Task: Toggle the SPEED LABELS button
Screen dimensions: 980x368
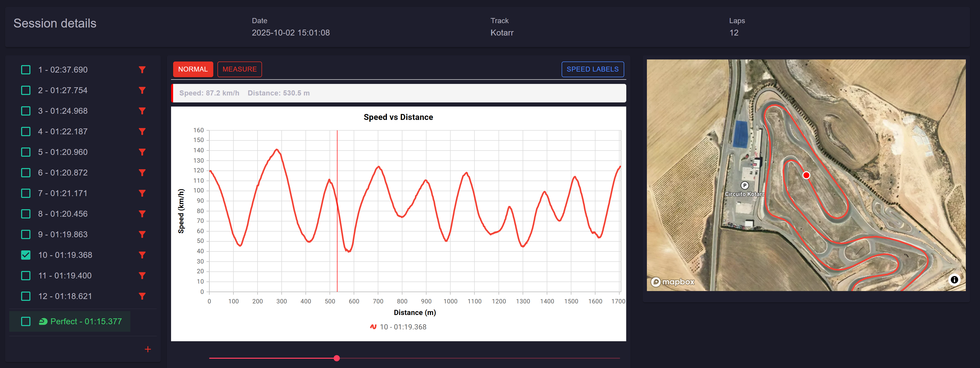Action: pyautogui.click(x=592, y=69)
